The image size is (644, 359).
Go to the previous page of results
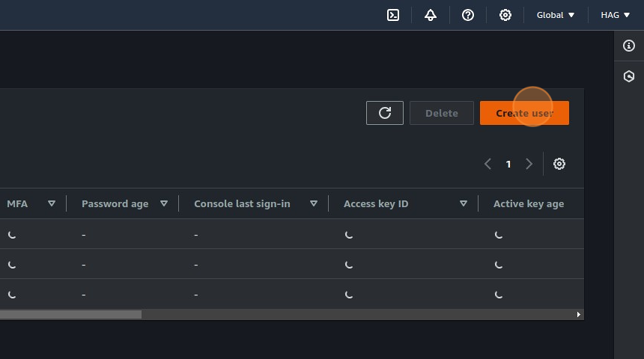(487, 164)
